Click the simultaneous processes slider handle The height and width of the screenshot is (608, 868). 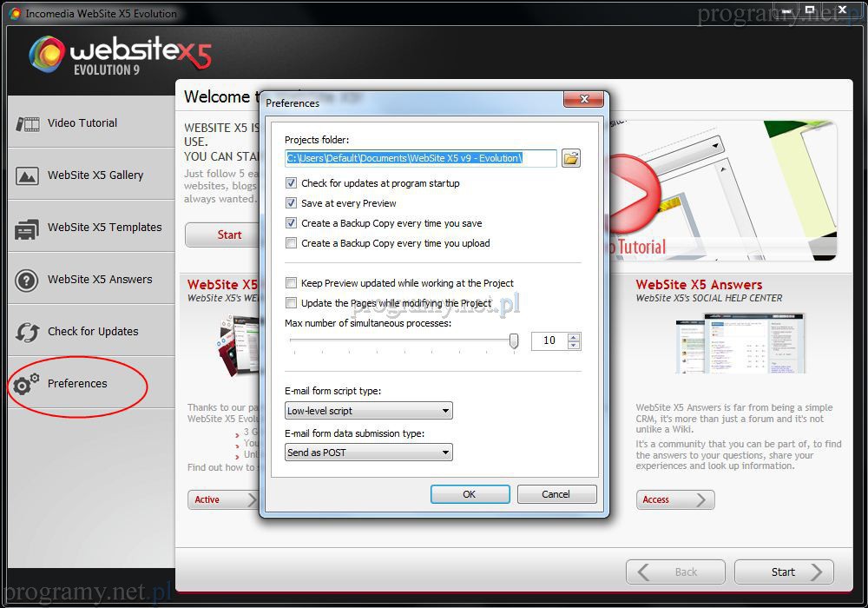(x=514, y=341)
